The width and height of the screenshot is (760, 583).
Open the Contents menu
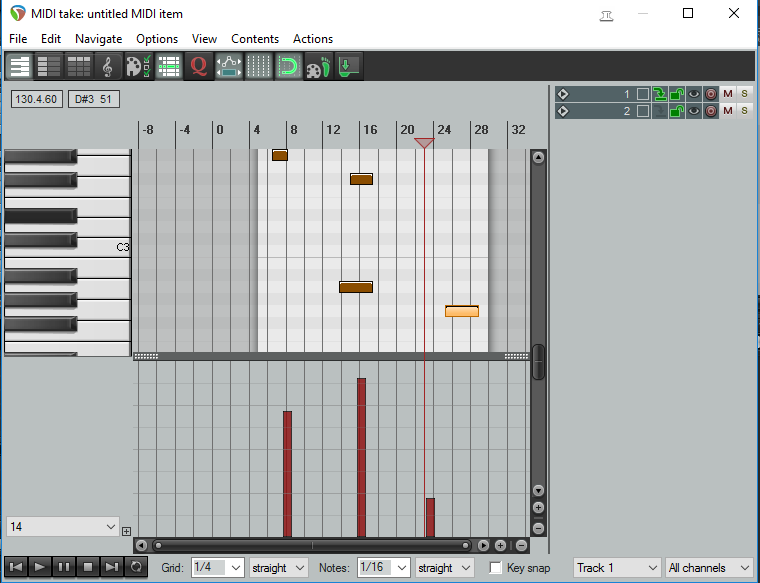[255, 39]
